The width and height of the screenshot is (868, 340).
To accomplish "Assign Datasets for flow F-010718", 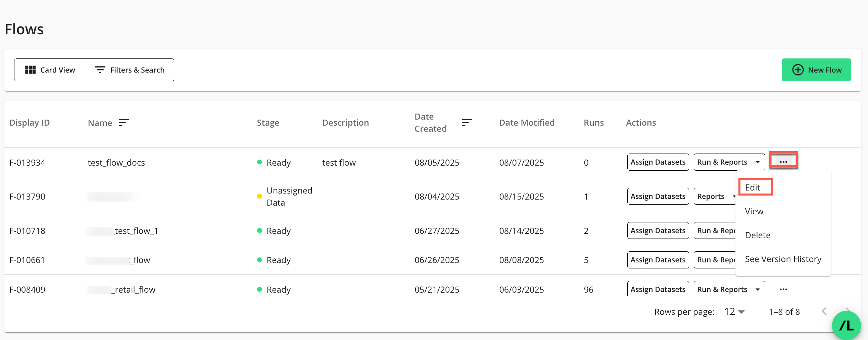I will (x=658, y=231).
